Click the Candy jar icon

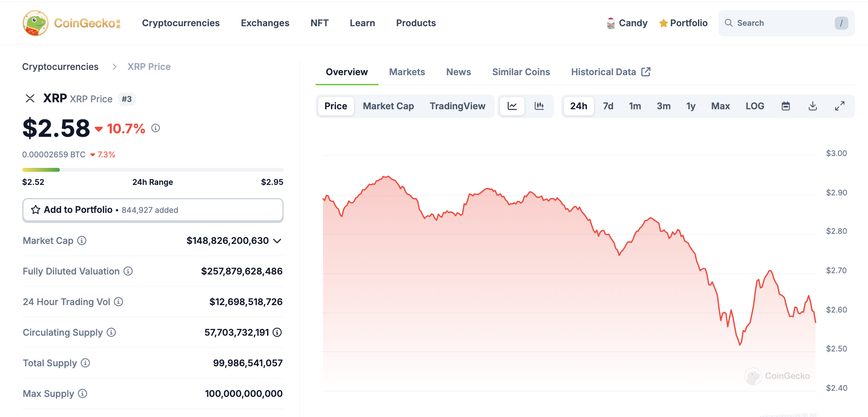pos(611,23)
